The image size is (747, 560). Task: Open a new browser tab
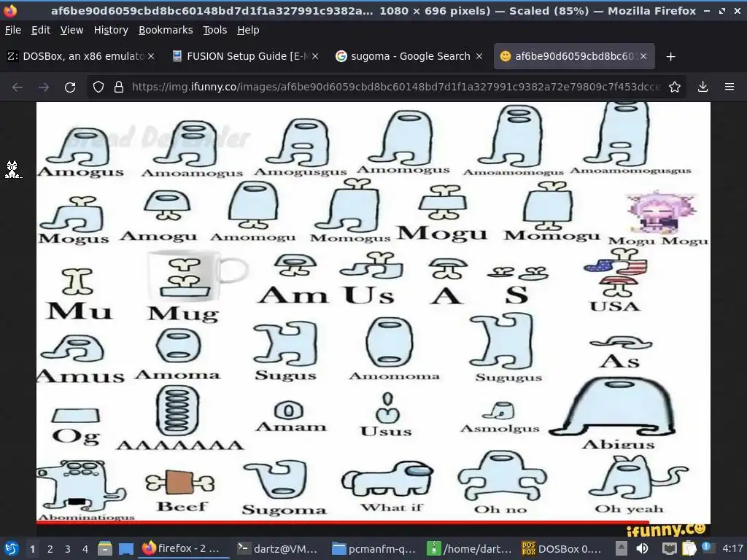click(670, 57)
